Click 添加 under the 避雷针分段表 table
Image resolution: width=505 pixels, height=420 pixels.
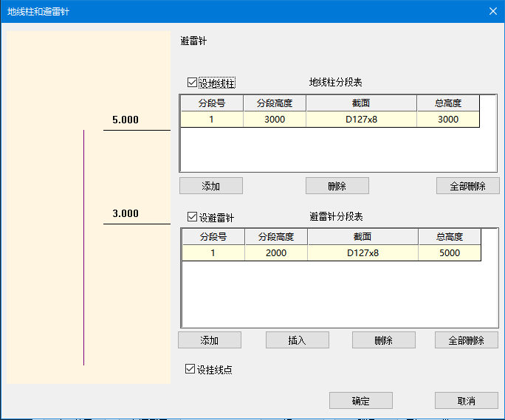coord(210,340)
